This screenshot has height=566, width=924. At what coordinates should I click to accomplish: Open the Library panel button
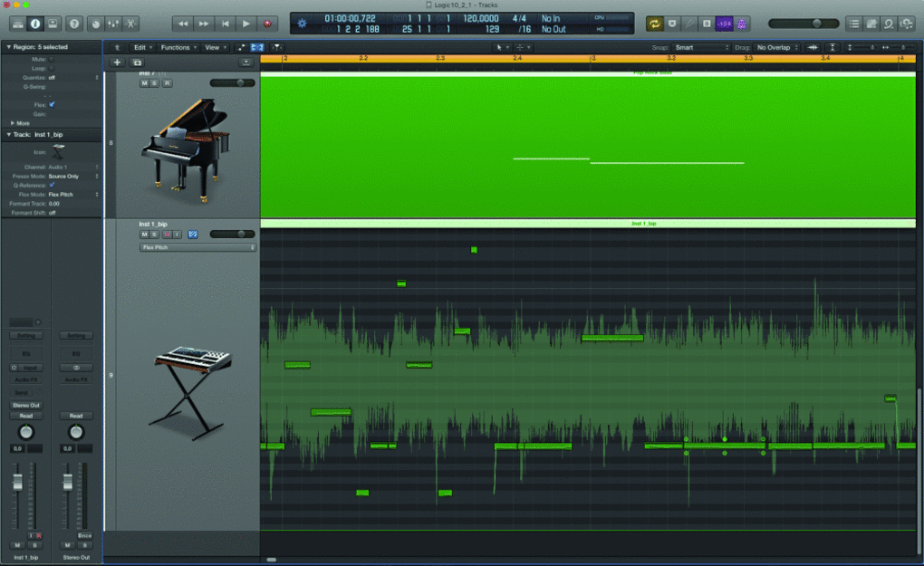click(18, 24)
